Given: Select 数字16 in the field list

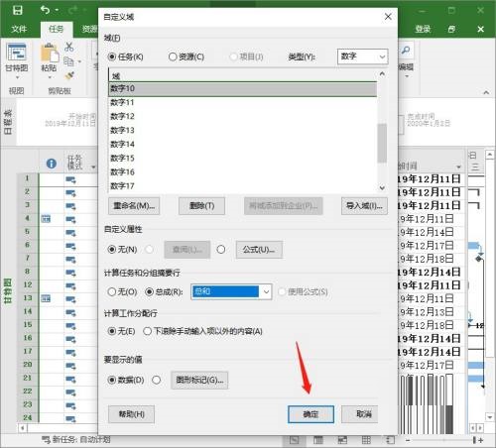Looking at the screenshot, I should (242, 171).
